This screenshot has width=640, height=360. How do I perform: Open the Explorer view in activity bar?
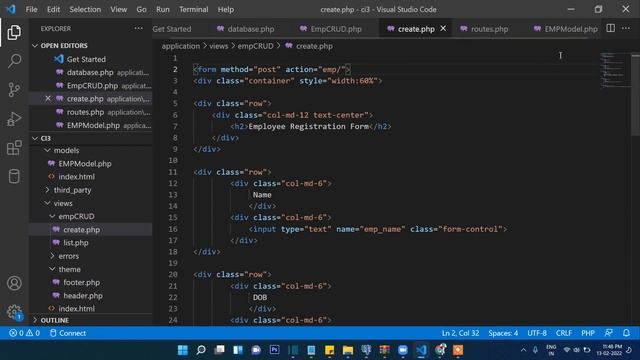click(x=14, y=32)
